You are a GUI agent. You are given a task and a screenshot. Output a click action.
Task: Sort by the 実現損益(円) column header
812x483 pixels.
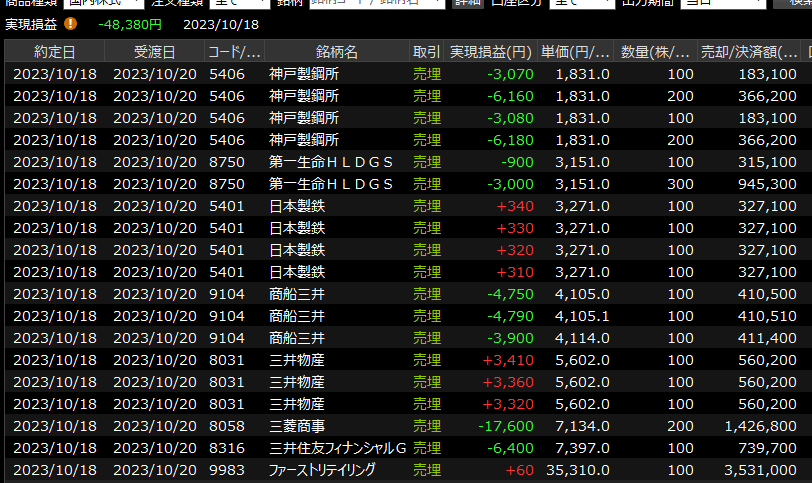pos(490,51)
